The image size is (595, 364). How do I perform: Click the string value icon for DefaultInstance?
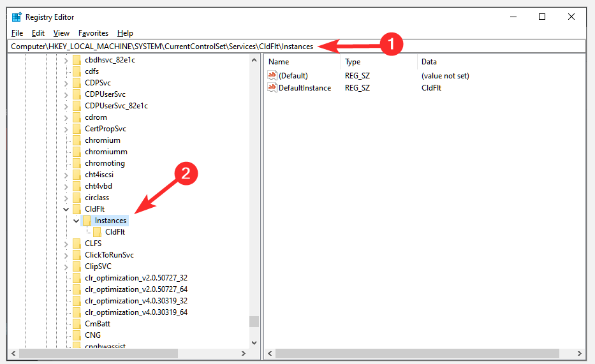coord(272,87)
